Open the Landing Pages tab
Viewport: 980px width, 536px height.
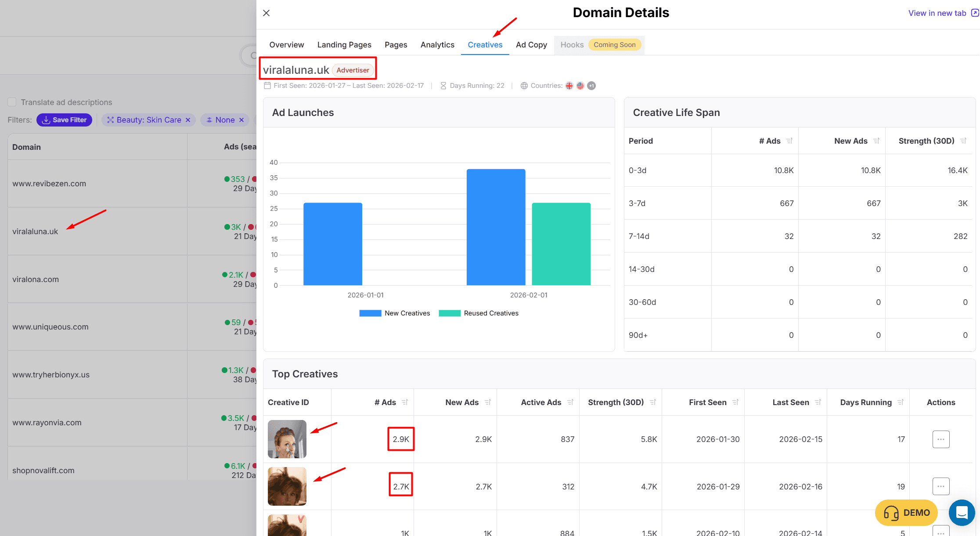344,45
